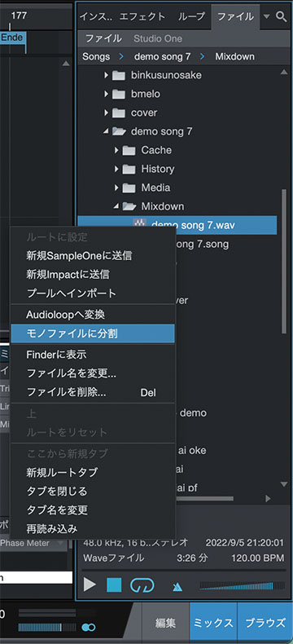Choose 新規SampleOneに送信 from context menu

(x=93, y=256)
